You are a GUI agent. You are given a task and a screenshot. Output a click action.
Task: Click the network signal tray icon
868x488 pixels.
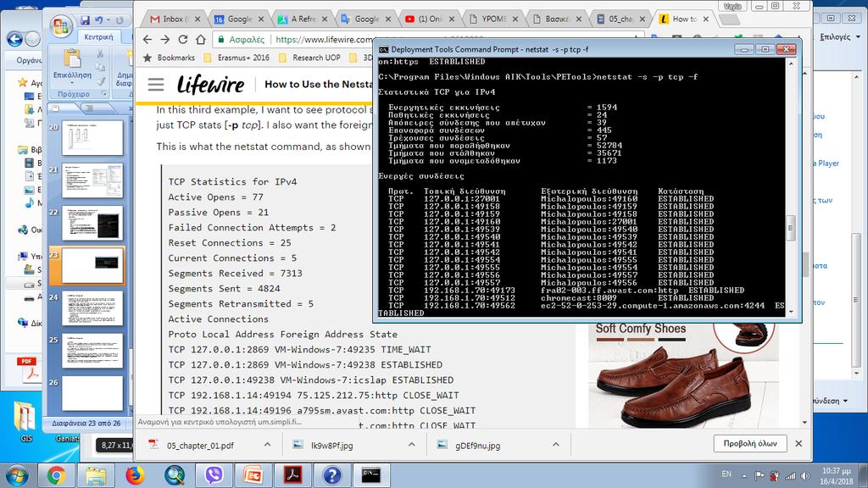pos(791,476)
